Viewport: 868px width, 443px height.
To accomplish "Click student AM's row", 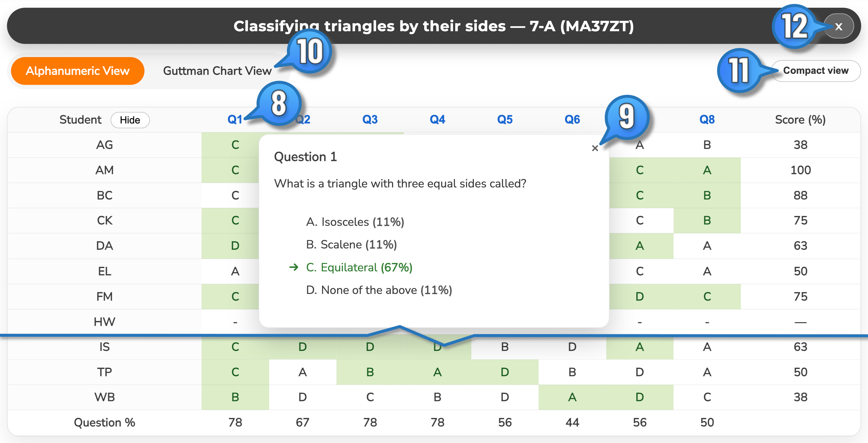I will pyautogui.click(x=104, y=170).
